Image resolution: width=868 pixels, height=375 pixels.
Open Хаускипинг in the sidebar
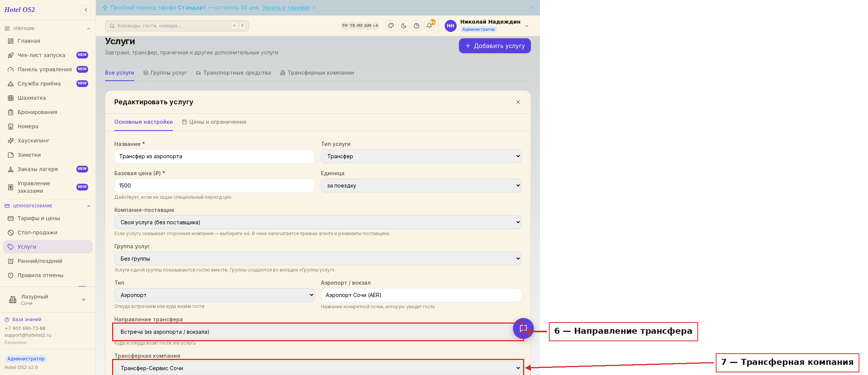point(48,141)
